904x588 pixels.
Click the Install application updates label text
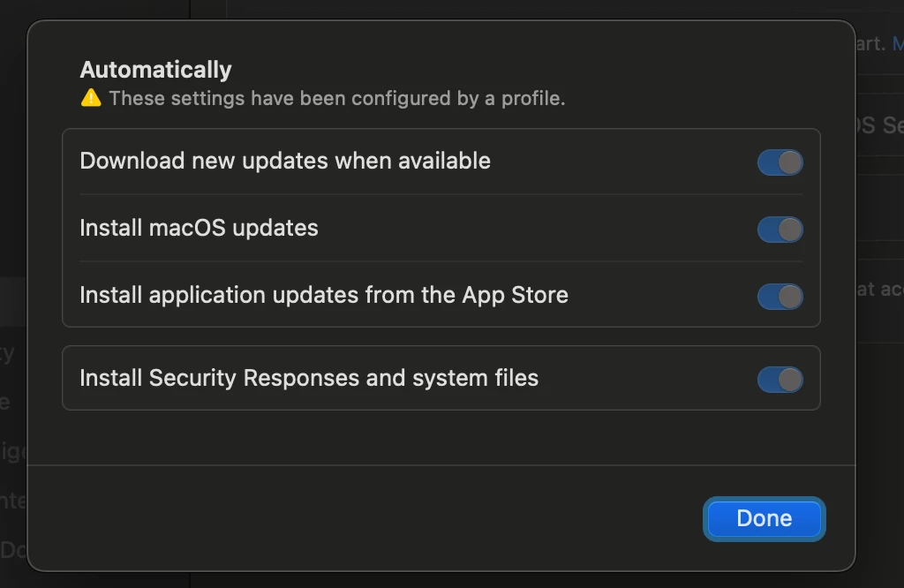tap(324, 295)
